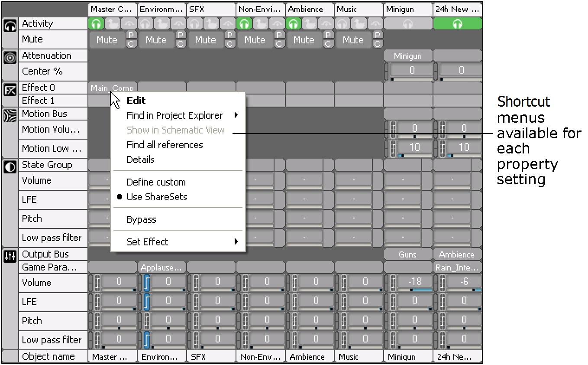Click the headphone activity icon for SFX column
This screenshot has width=588, height=365.
tap(195, 24)
